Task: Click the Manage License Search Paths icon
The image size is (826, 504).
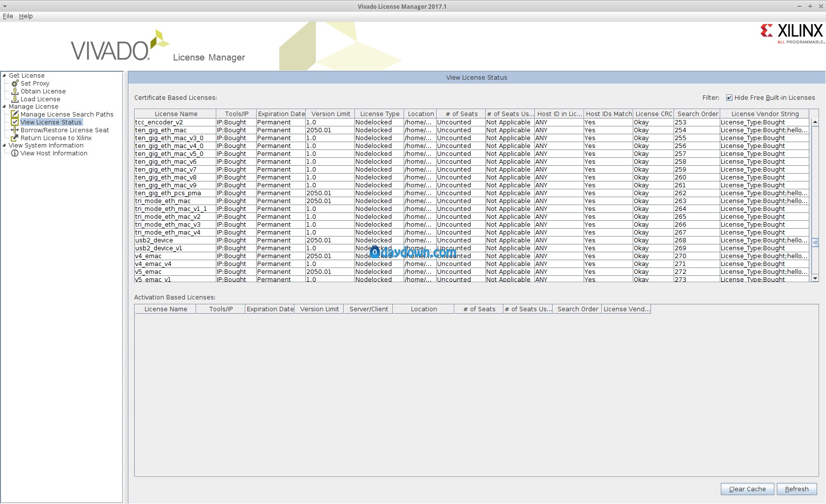Action: pyautogui.click(x=15, y=115)
